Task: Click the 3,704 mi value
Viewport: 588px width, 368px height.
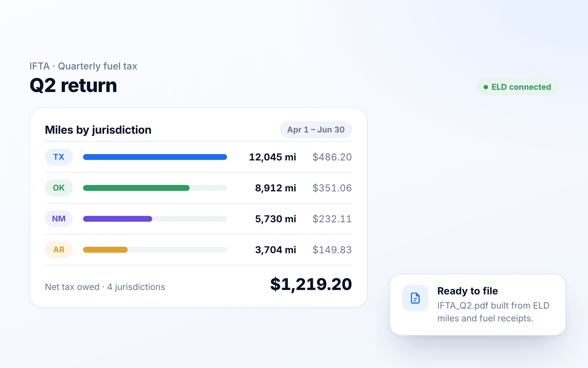Action: (276, 250)
